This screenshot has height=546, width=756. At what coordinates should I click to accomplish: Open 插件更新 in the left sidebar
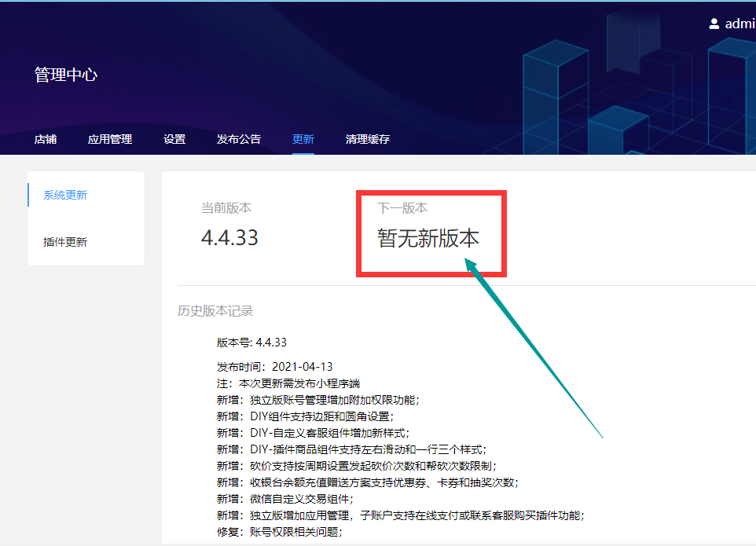click(65, 242)
